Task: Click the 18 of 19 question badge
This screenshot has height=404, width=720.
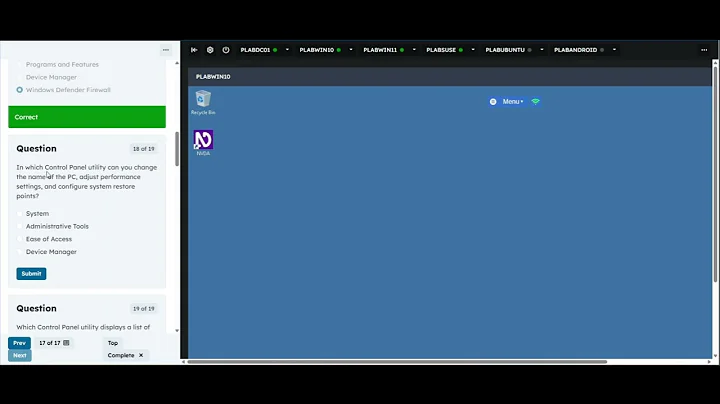Action: (144, 149)
